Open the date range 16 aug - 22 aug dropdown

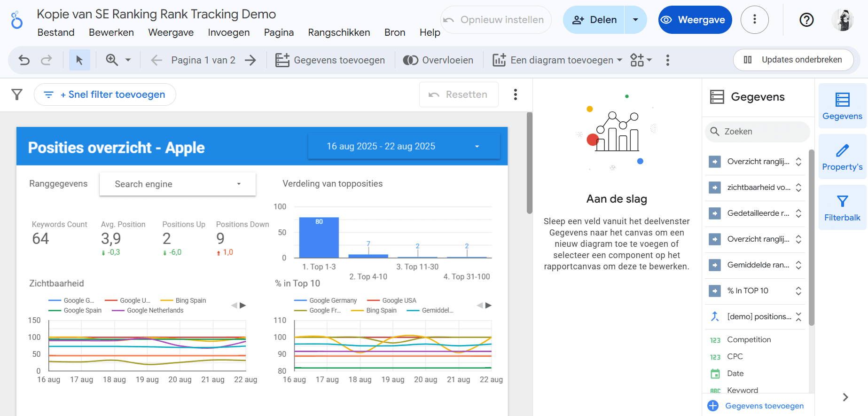point(404,146)
